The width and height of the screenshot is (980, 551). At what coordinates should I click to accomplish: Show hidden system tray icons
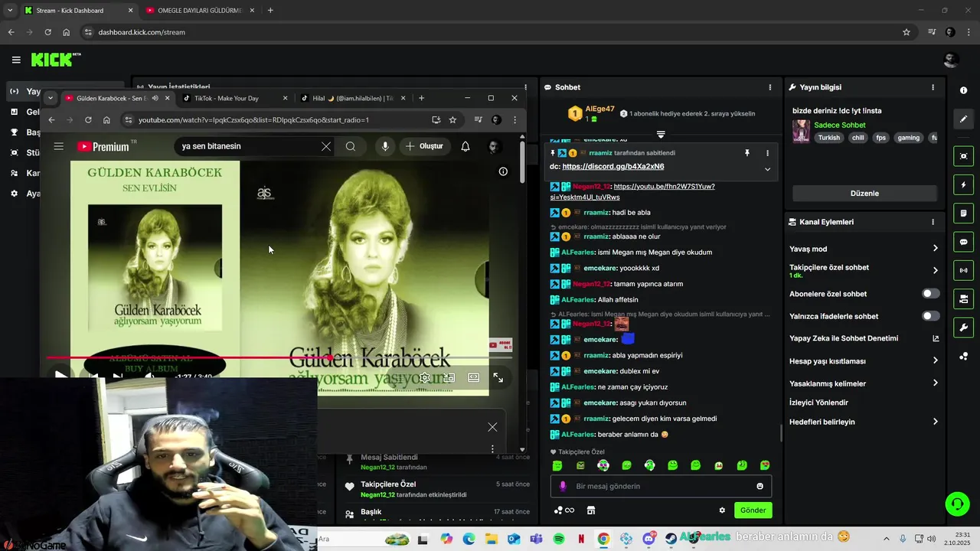(x=887, y=539)
